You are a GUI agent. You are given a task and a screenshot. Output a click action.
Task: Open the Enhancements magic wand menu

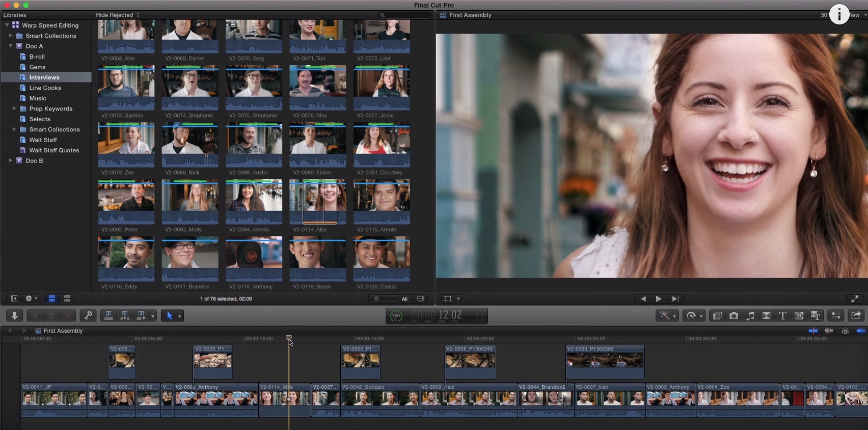pyautogui.click(x=666, y=316)
